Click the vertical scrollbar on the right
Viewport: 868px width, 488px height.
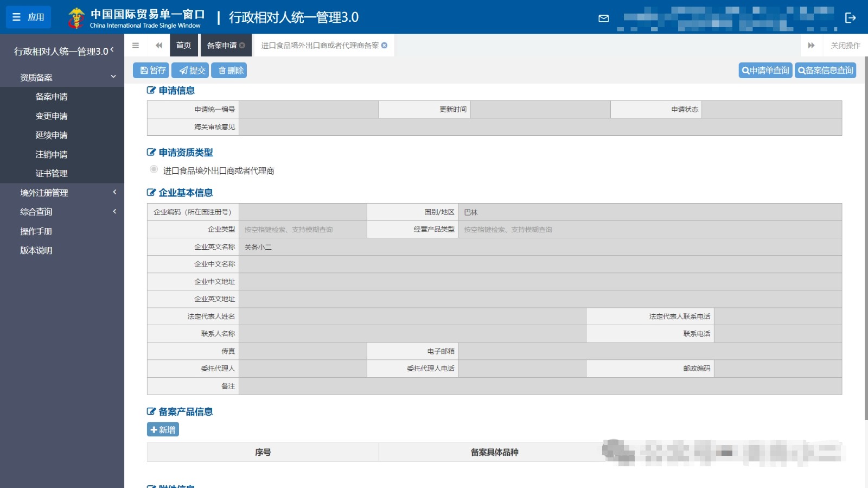865,239
